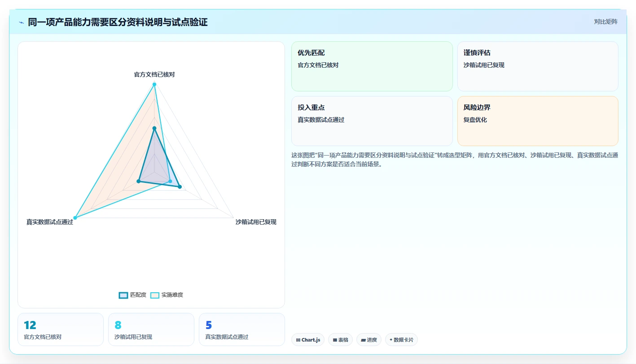Click 匹配度 data point on the 官方文档已核对 axis
Image resolution: width=636 pixels, height=364 pixels.
pyautogui.click(x=154, y=129)
